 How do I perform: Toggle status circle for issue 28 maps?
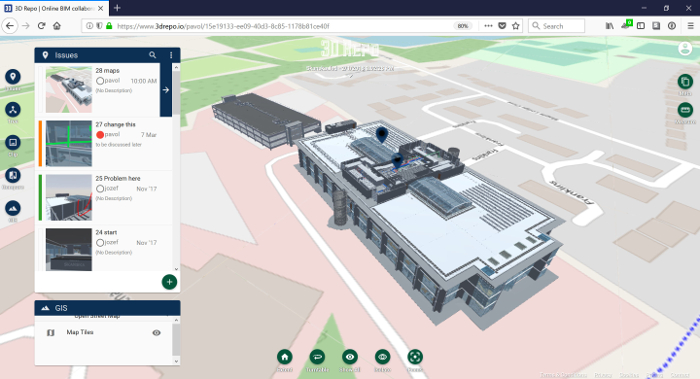click(x=100, y=81)
